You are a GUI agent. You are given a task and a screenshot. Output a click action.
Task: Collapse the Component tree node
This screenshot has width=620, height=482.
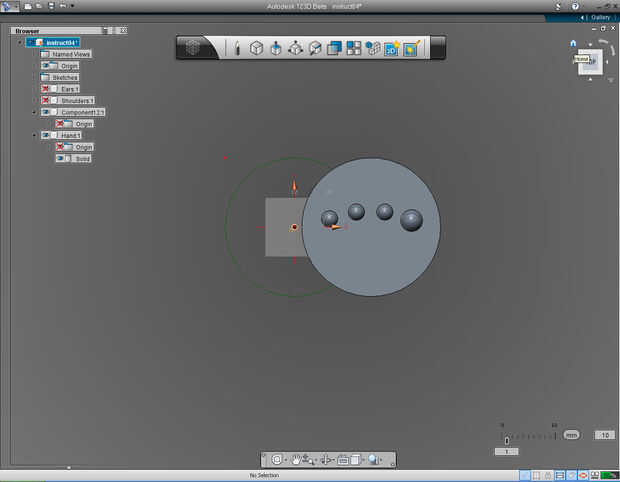pyautogui.click(x=34, y=112)
